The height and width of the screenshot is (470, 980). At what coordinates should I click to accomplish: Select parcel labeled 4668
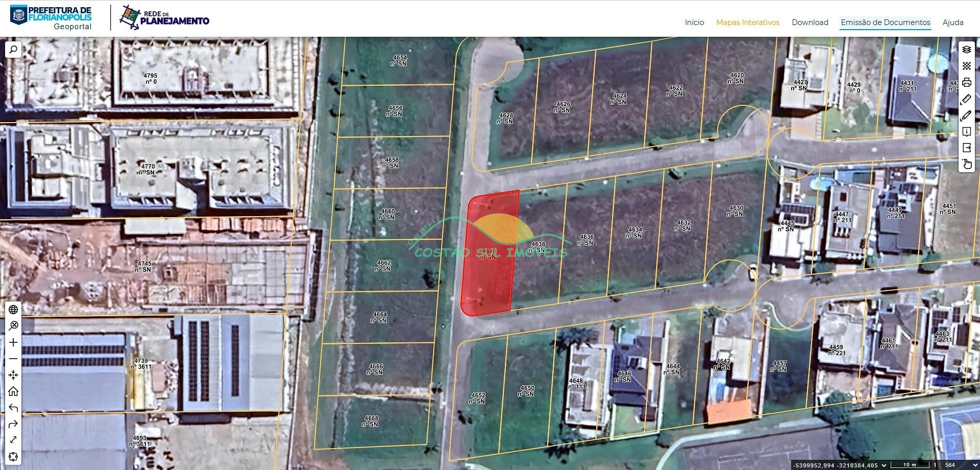pyautogui.click(x=371, y=421)
